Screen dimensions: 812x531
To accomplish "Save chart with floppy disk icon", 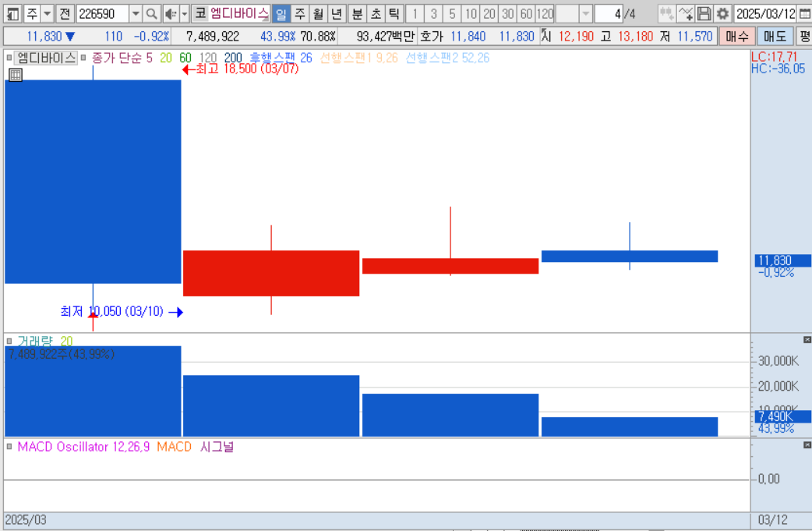I will pos(704,14).
